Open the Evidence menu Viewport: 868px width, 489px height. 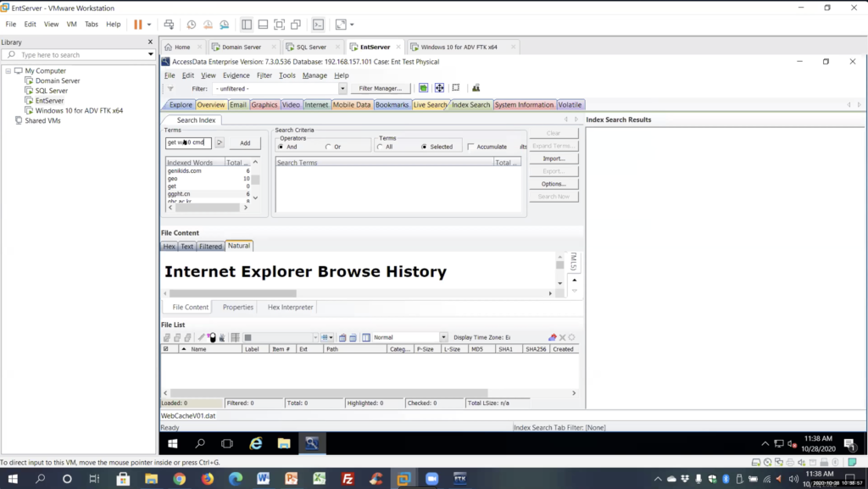coord(236,75)
